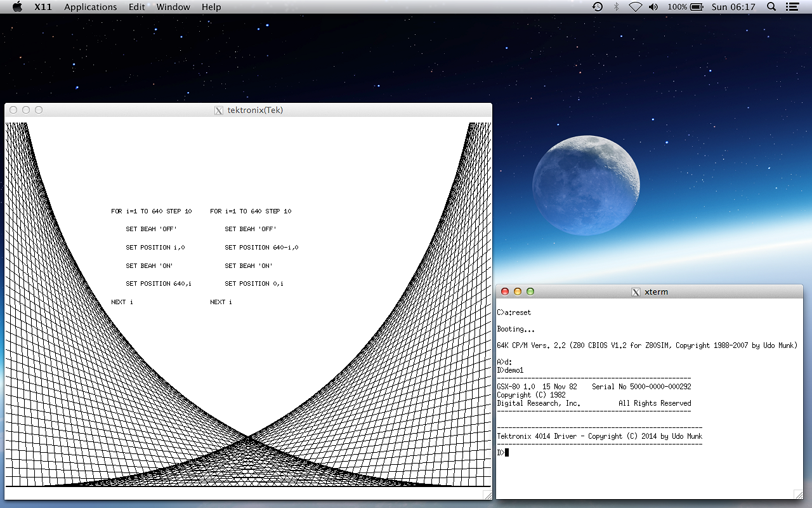Screen dimensions: 812x508
Task: Click the red close button of xterm
Action: click(505, 291)
